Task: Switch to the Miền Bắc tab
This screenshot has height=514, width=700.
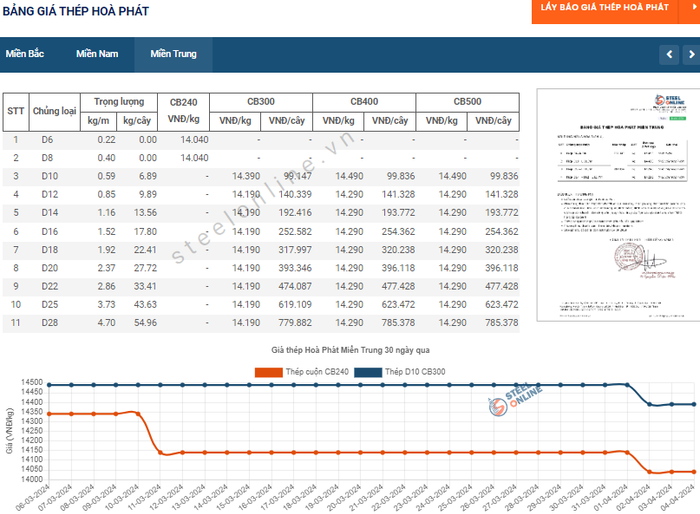Action: tap(25, 54)
